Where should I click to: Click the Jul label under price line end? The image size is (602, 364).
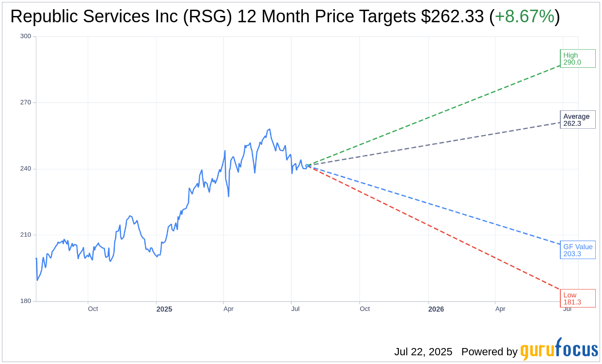tap(295, 309)
